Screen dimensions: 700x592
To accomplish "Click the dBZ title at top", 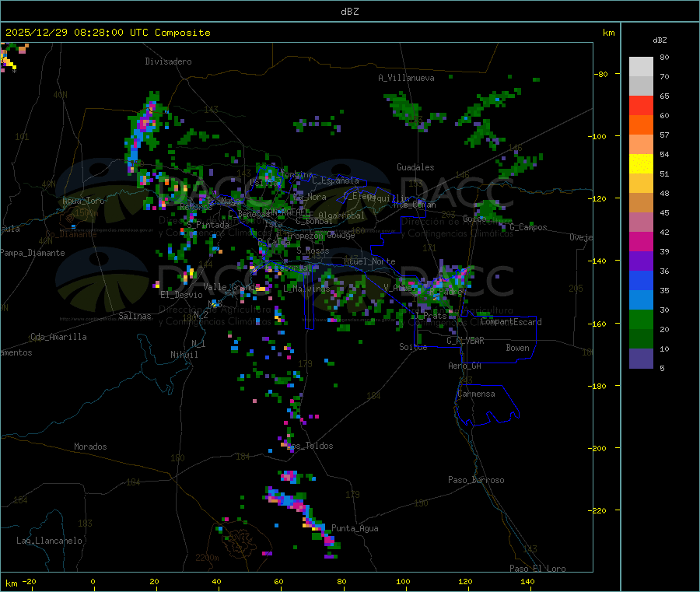I will pyautogui.click(x=349, y=12).
